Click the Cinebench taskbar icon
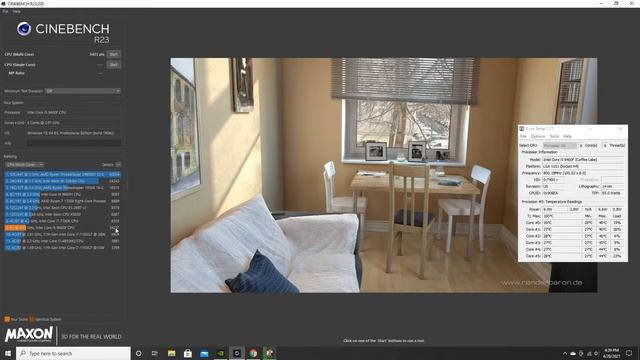Image resolution: width=640 pixels, height=360 pixels. coord(237,353)
